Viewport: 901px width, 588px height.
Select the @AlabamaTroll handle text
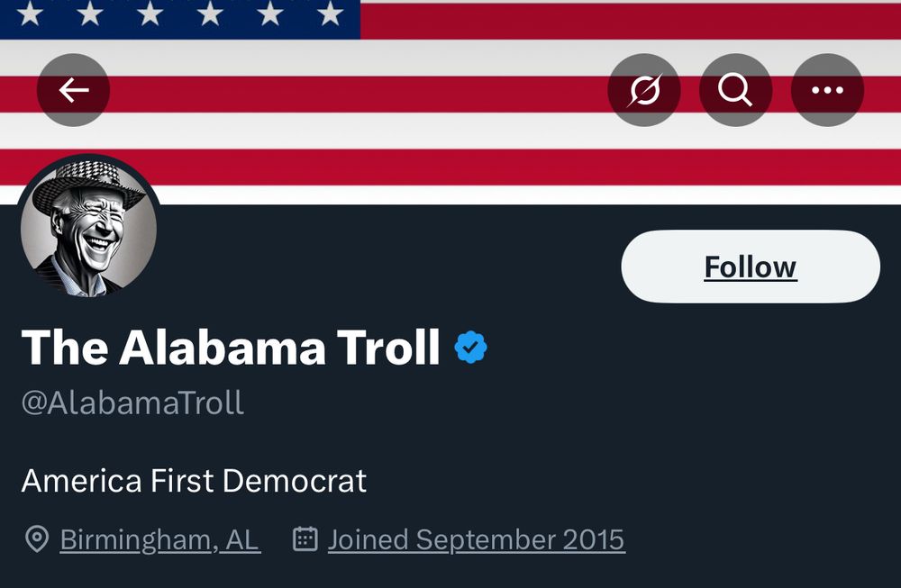point(131,403)
